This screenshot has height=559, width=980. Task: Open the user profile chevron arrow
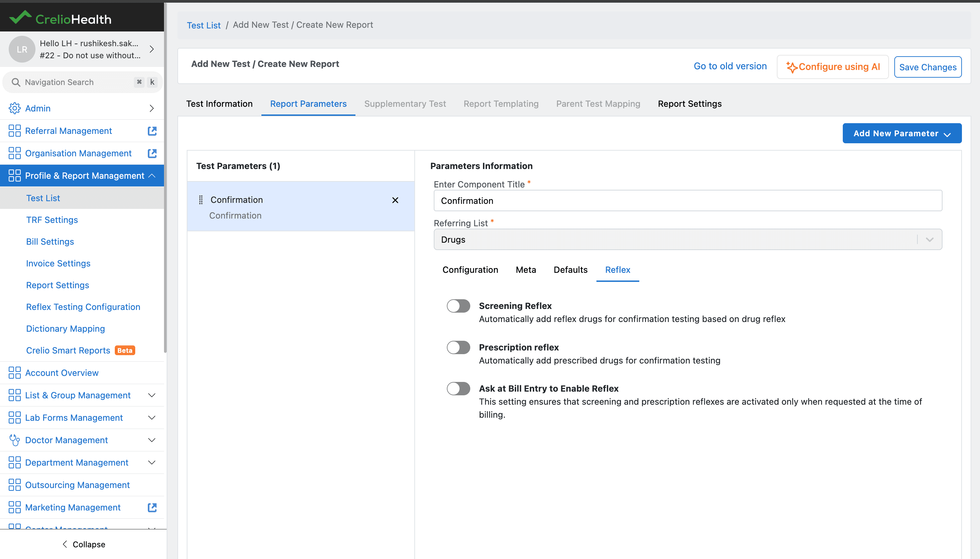(x=152, y=49)
